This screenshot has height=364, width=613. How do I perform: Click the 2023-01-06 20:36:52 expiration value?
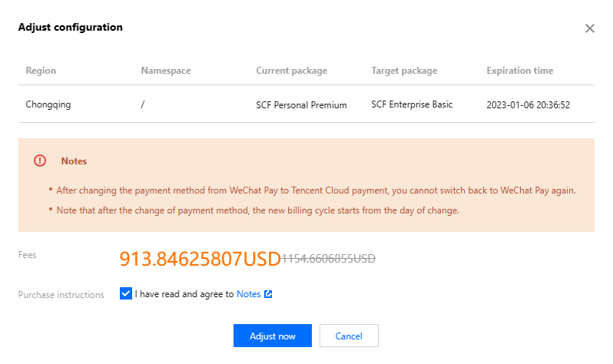click(531, 104)
